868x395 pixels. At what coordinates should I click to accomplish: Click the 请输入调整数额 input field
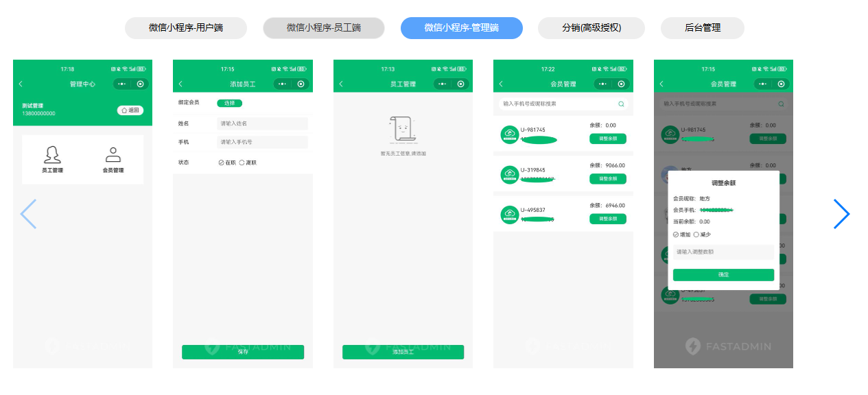click(723, 252)
